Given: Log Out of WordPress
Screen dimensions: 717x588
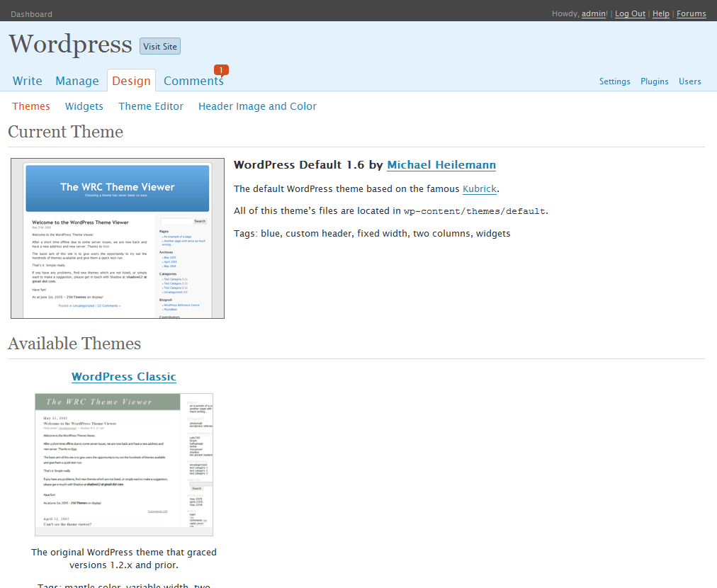Looking at the screenshot, I should click(630, 13).
